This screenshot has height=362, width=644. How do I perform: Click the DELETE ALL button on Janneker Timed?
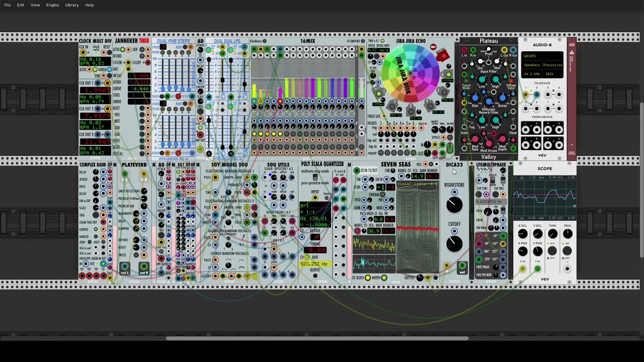point(142,153)
